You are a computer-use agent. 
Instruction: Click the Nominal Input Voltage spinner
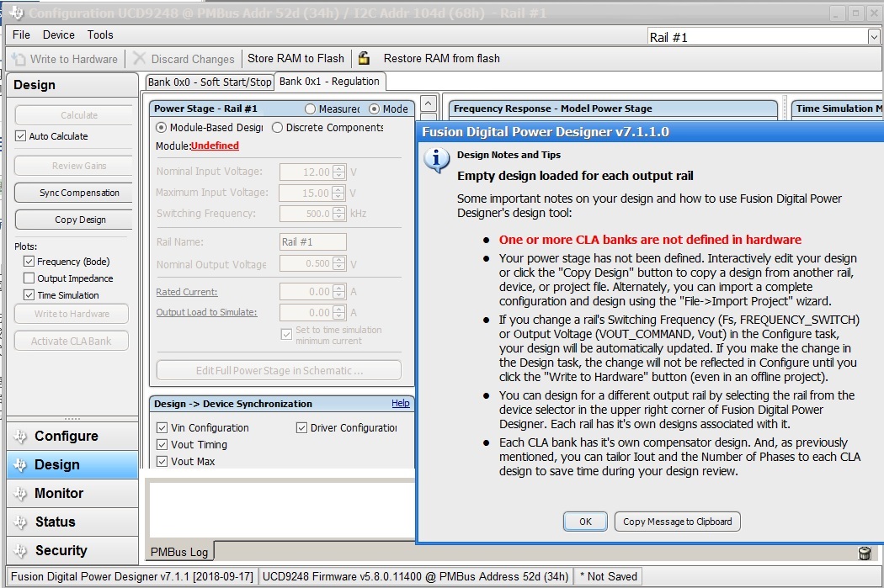(x=338, y=172)
